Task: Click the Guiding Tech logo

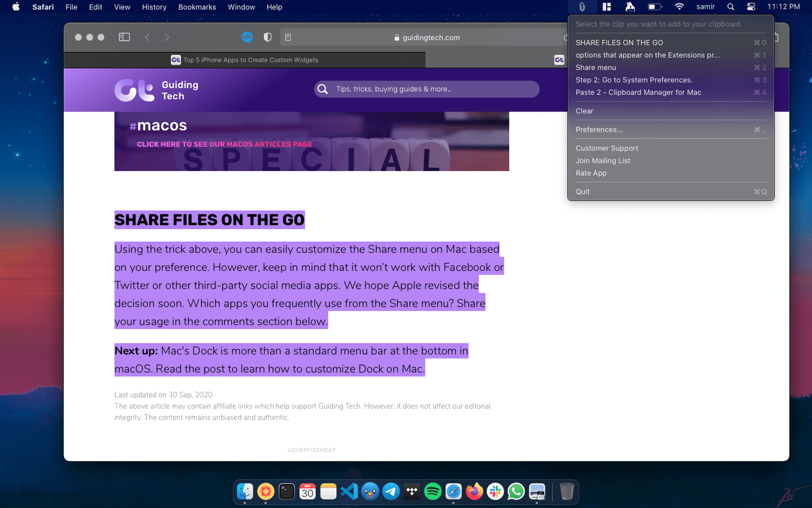Action: [x=156, y=90]
